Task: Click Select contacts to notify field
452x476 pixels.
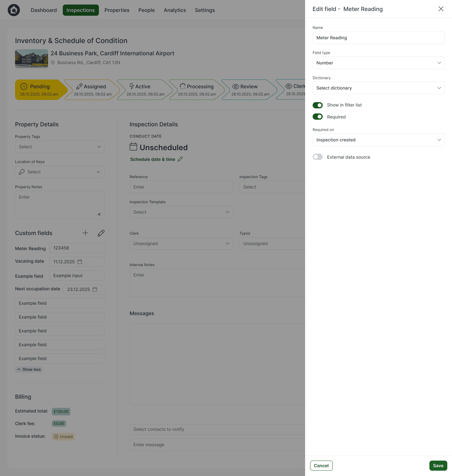Action: [217, 429]
